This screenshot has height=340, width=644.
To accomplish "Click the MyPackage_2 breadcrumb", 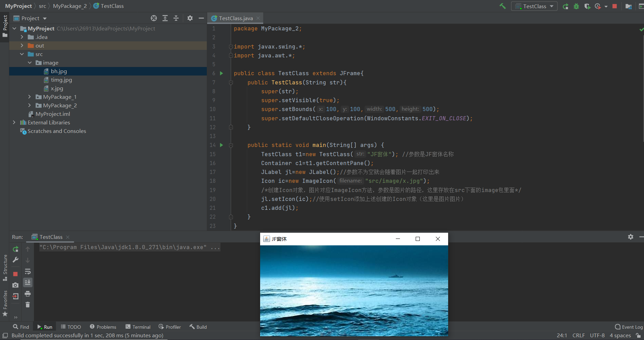I will pyautogui.click(x=70, y=6).
